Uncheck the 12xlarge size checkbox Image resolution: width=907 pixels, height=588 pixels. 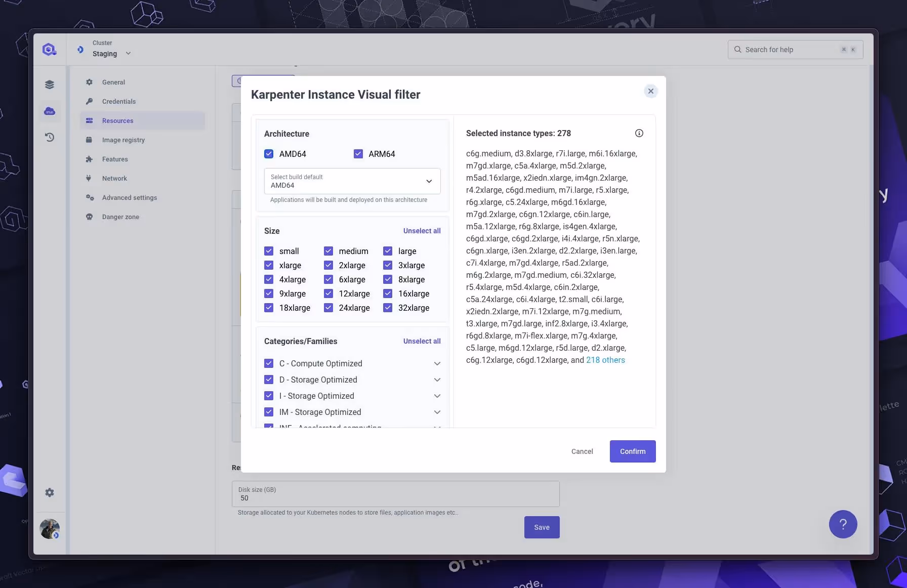[x=328, y=293]
